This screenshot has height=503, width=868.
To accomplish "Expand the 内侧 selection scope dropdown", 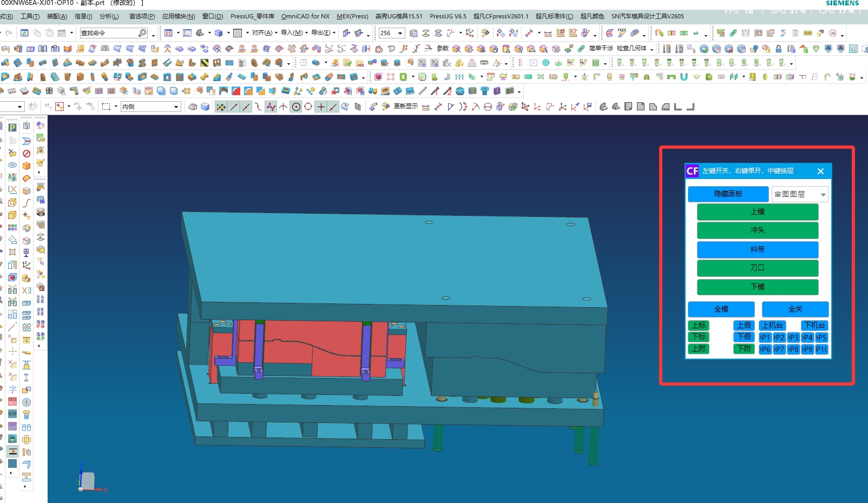I will tap(150, 107).
